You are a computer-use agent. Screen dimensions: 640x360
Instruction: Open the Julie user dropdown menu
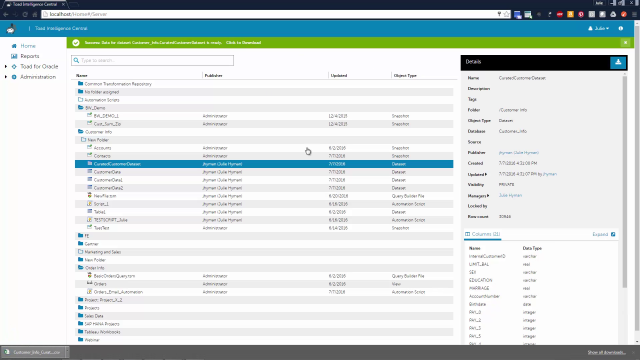point(598,29)
